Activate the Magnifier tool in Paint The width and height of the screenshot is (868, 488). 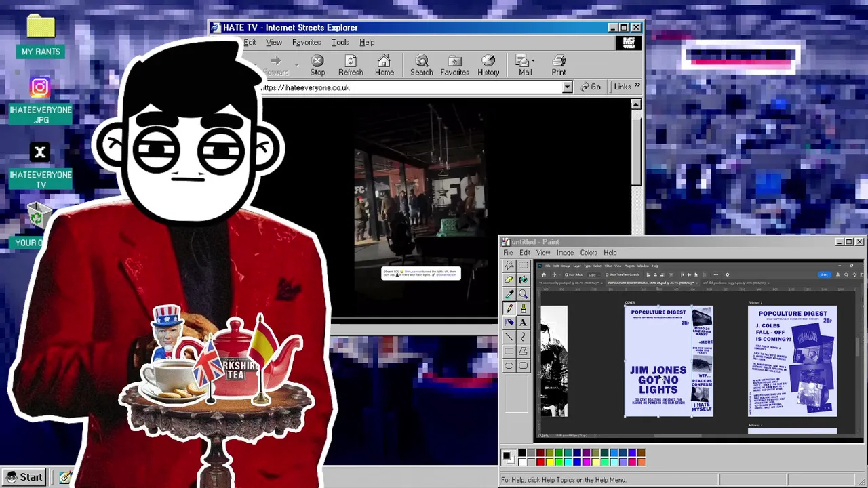[523, 293]
